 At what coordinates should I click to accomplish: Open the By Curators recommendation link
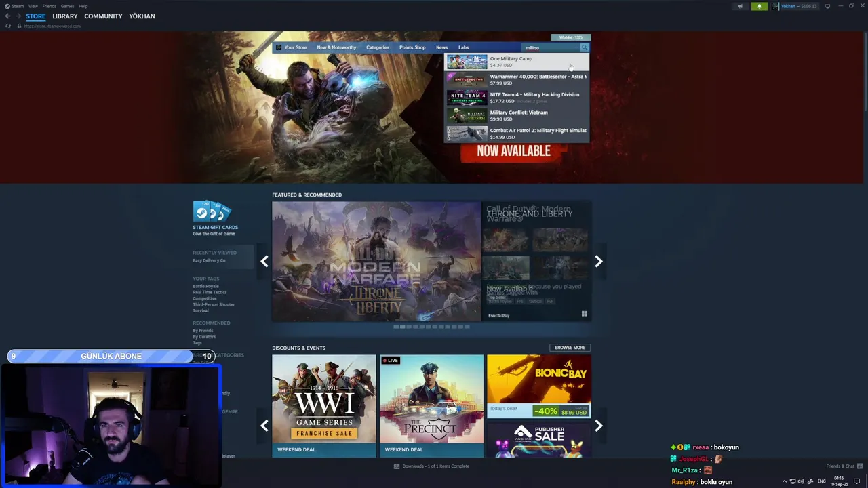click(204, 337)
